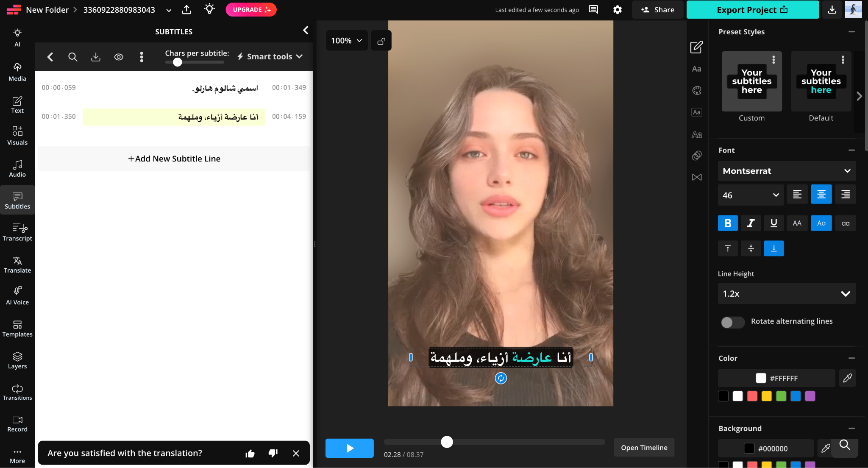Open the AI Voice panel

[x=17, y=296]
